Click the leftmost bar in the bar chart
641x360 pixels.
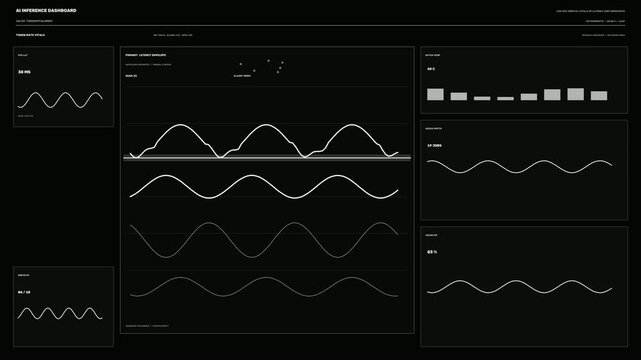435,94
